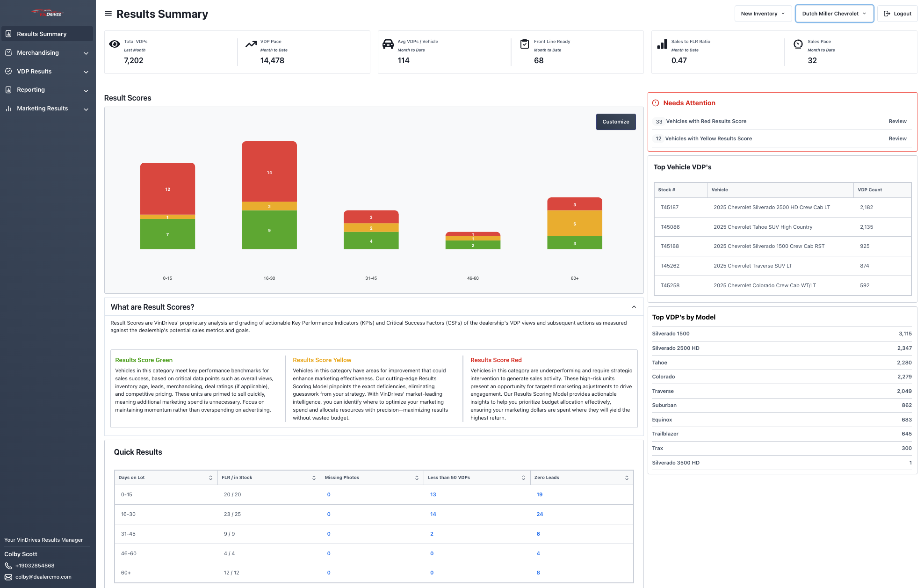Collapse the What are Result Scores section
Screen dimensions: 924x588
634,307
